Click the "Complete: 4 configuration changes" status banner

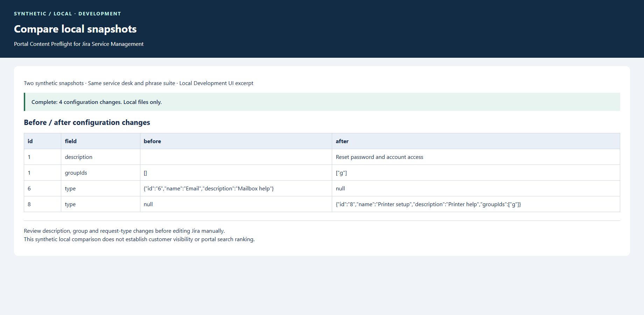[x=322, y=102]
